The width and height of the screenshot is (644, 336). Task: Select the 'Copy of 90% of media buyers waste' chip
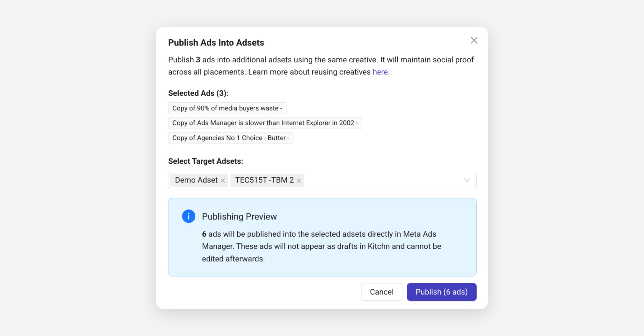coord(227,108)
